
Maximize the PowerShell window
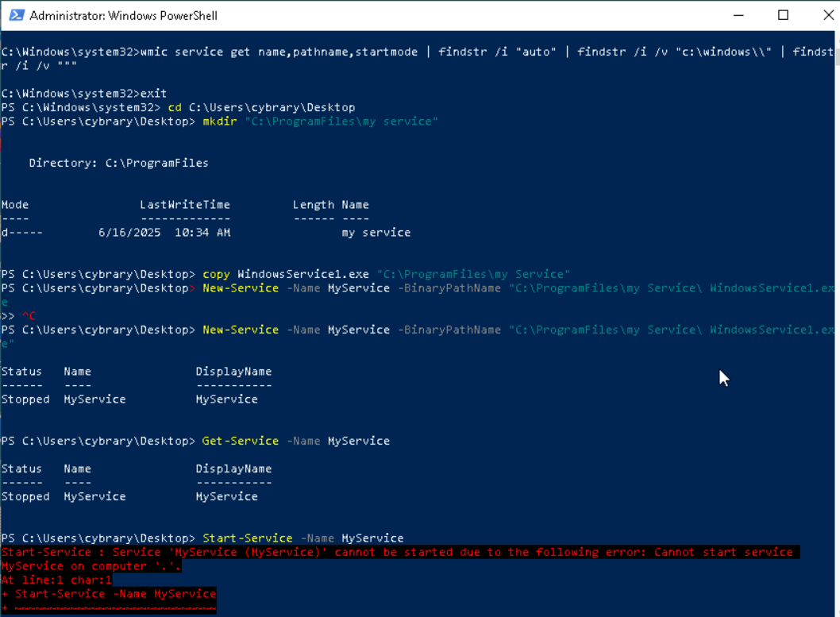coord(783,15)
